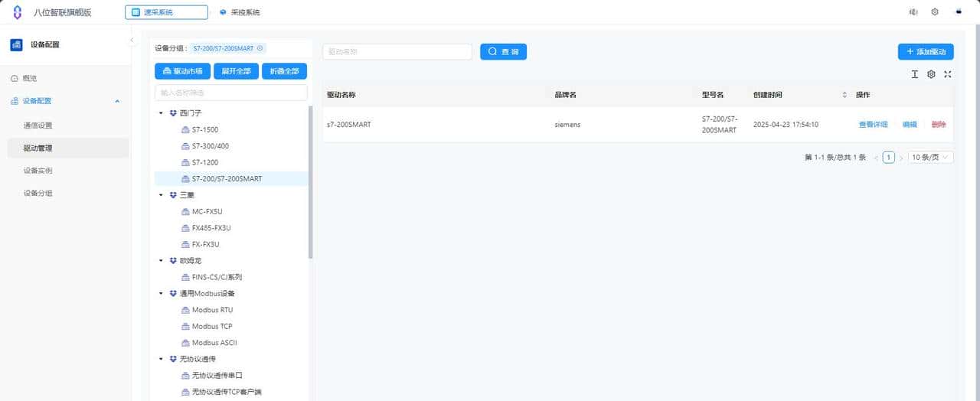This screenshot has width=980, height=401.
Task: Switch to the 采控系统 tab
Action: tap(240, 12)
